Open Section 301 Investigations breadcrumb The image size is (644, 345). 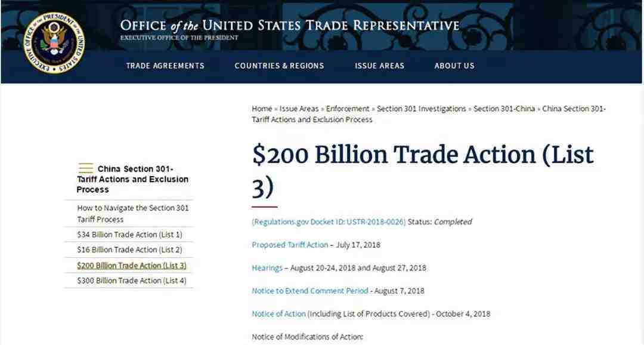[422, 109]
